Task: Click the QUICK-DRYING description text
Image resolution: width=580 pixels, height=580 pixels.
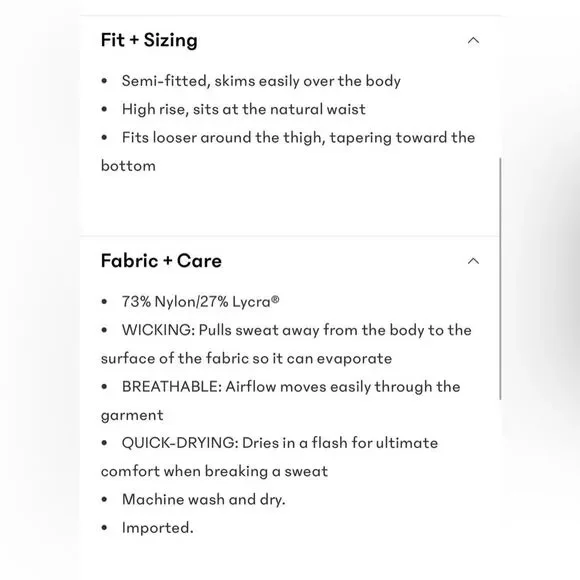Action: coord(270,457)
